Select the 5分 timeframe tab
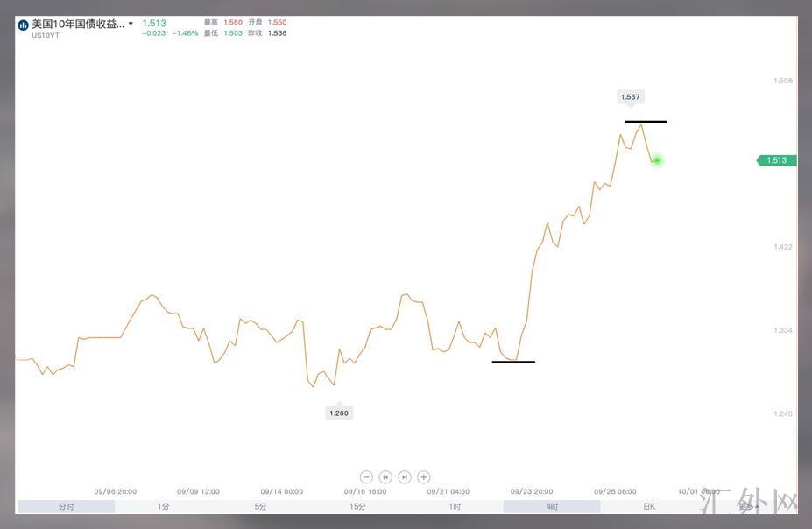Image resolution: width=812 pixels, height=529 pixels. 261,506
